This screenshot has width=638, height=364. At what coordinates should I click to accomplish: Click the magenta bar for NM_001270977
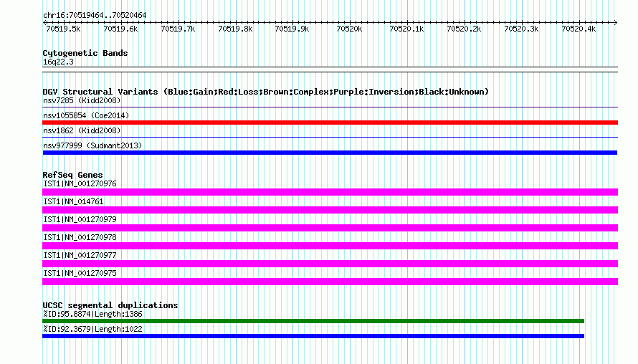click(330, 264)
